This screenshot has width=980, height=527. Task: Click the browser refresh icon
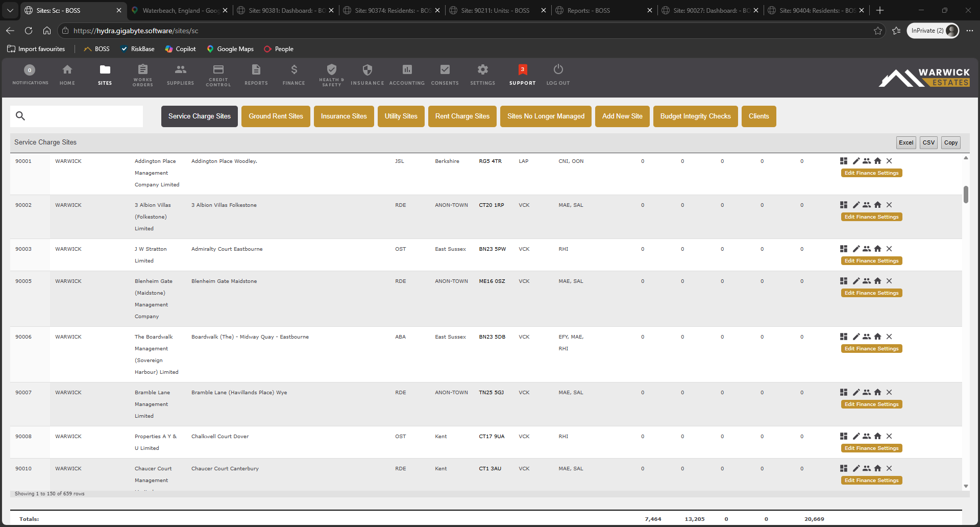(29, 31)
